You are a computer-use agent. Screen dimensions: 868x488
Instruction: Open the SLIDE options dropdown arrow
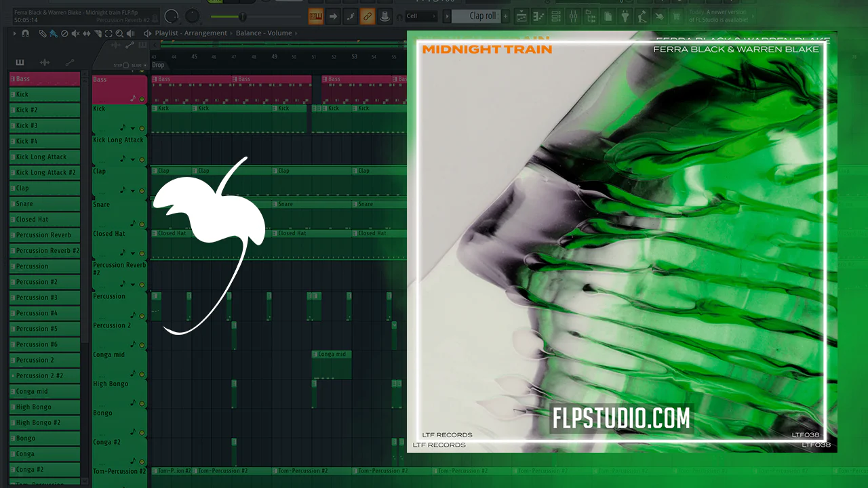(x=144, y=65)
